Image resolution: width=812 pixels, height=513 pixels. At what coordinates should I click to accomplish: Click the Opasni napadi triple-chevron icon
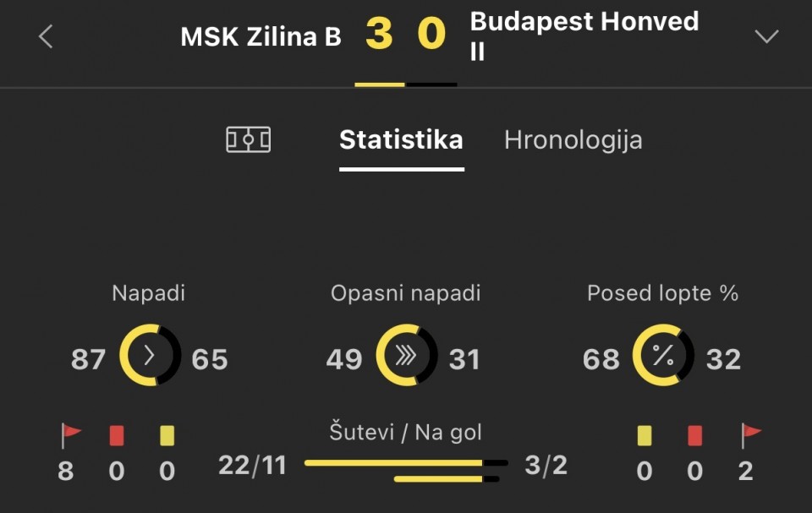coord(406,356)
